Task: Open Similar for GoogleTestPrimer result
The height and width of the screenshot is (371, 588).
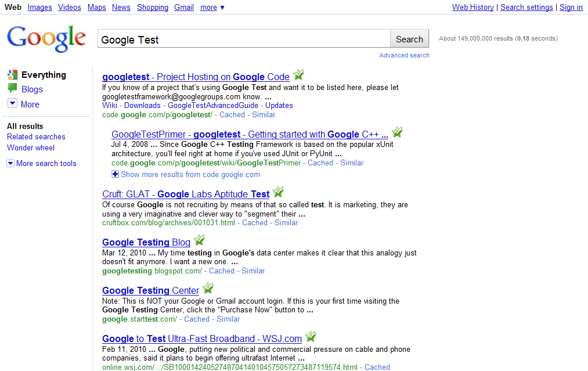Action: click(x=352, y=163)
